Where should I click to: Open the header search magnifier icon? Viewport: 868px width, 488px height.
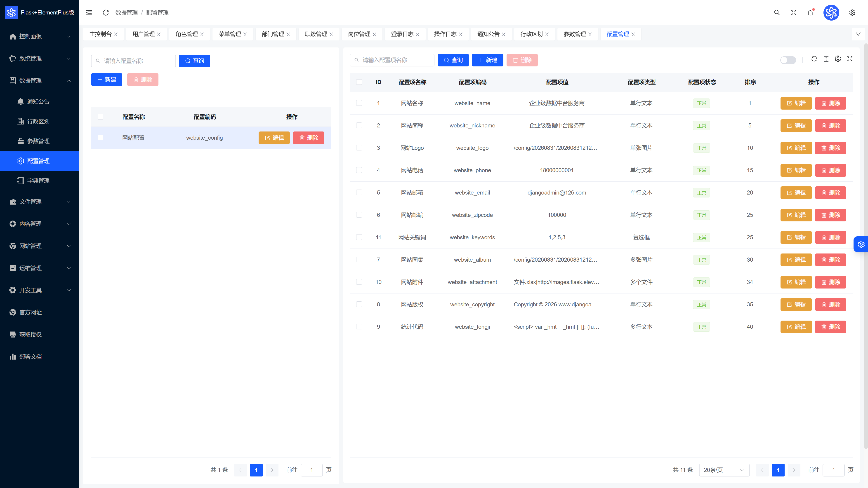pyautogui.click(x=777, y=12)
